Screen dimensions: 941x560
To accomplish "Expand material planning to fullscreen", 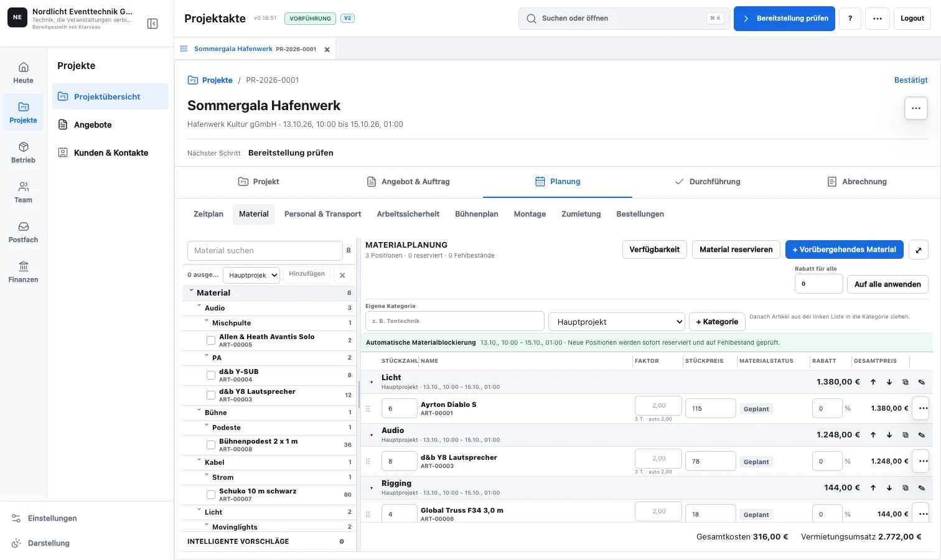I will [919, 250].
